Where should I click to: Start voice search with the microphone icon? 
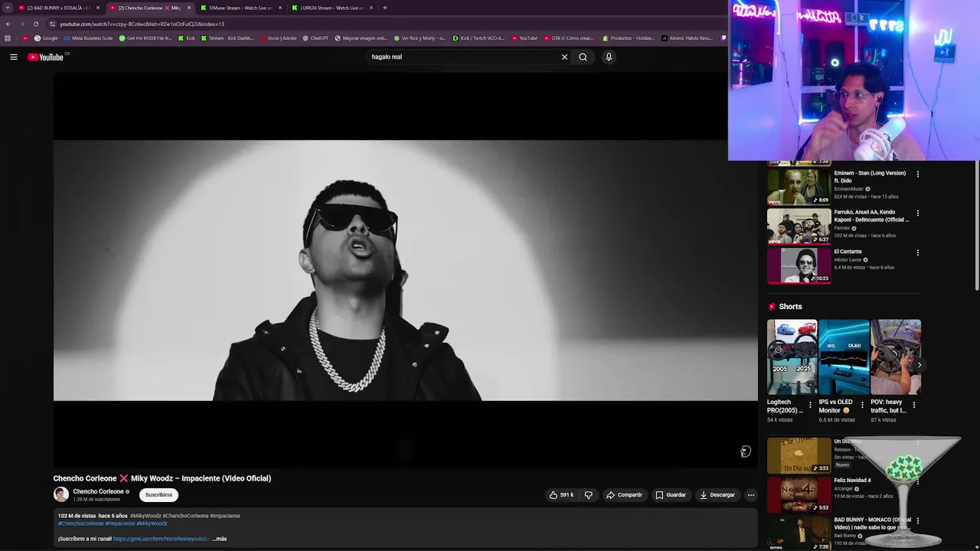click(x=609, y=57)
